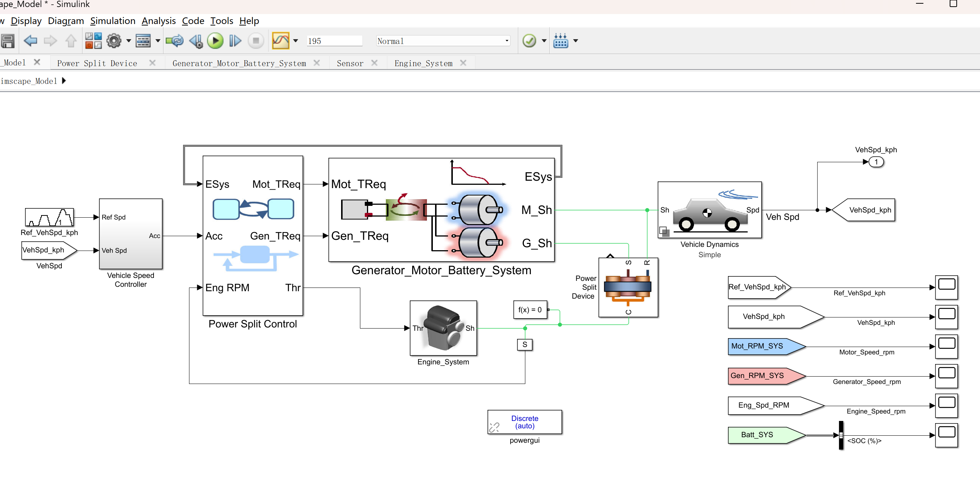Viewport: 980px width, 493px height.
Task: Stop the running simulation
Action: click(x=255, y=41)
